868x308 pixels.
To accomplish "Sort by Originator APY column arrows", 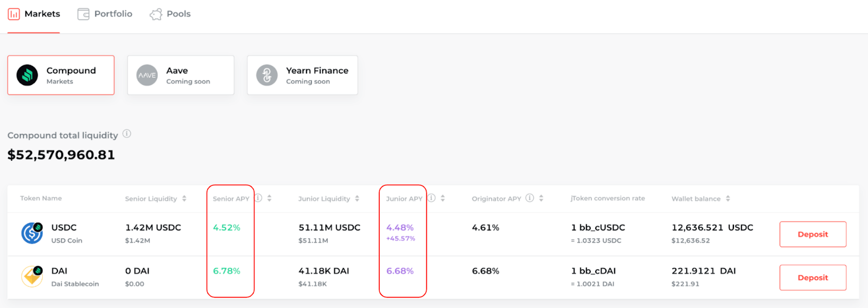I will (x=541, y=198).
